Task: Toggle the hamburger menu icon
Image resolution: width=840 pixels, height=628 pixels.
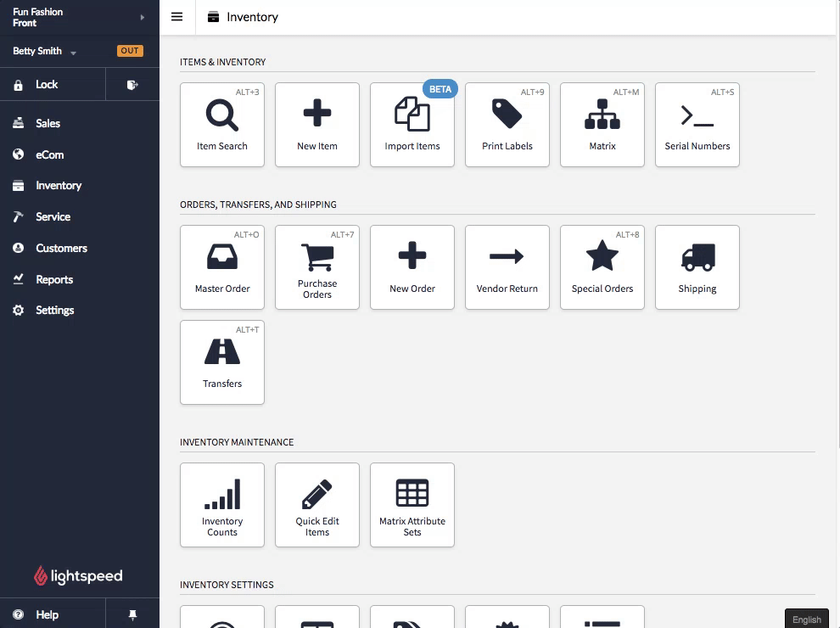Action: pyautogui.click(x=176, y=17)
